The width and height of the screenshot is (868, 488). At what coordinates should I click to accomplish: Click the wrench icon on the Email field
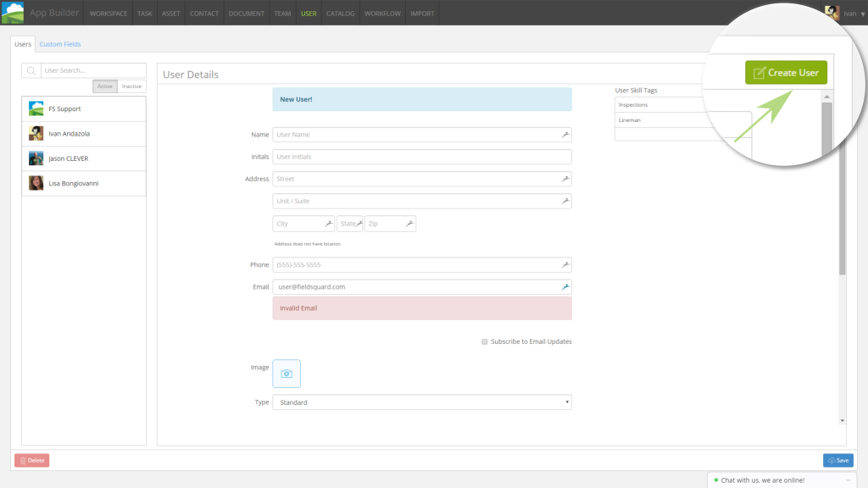coord(565,286)
